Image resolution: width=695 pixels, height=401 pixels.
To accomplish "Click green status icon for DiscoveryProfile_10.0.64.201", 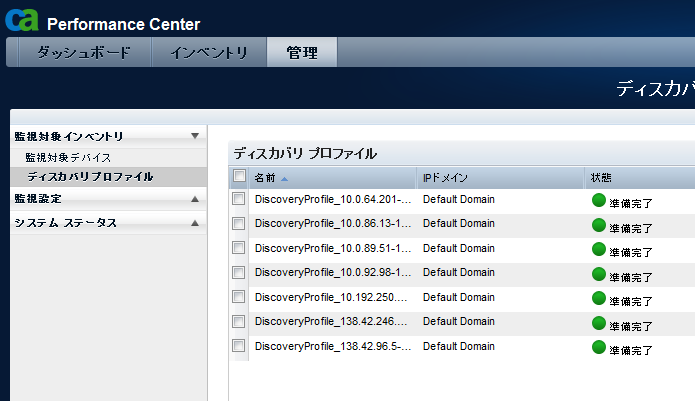I will click(599, 200).
